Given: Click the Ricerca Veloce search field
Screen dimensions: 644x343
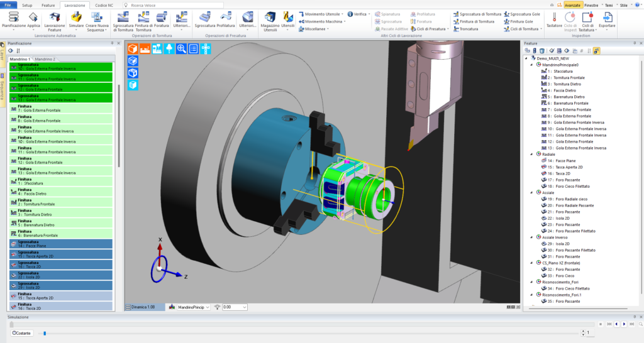Looking at the screenshot, I should point(173,5).
